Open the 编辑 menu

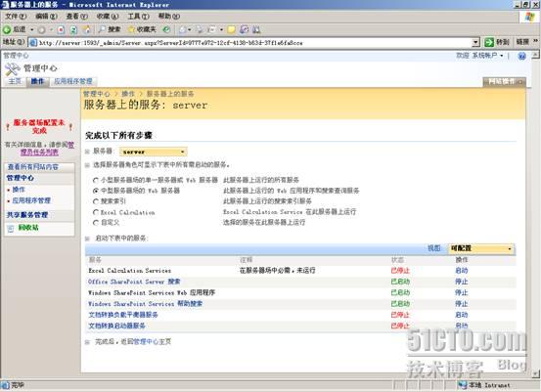(x=46, y=17)
